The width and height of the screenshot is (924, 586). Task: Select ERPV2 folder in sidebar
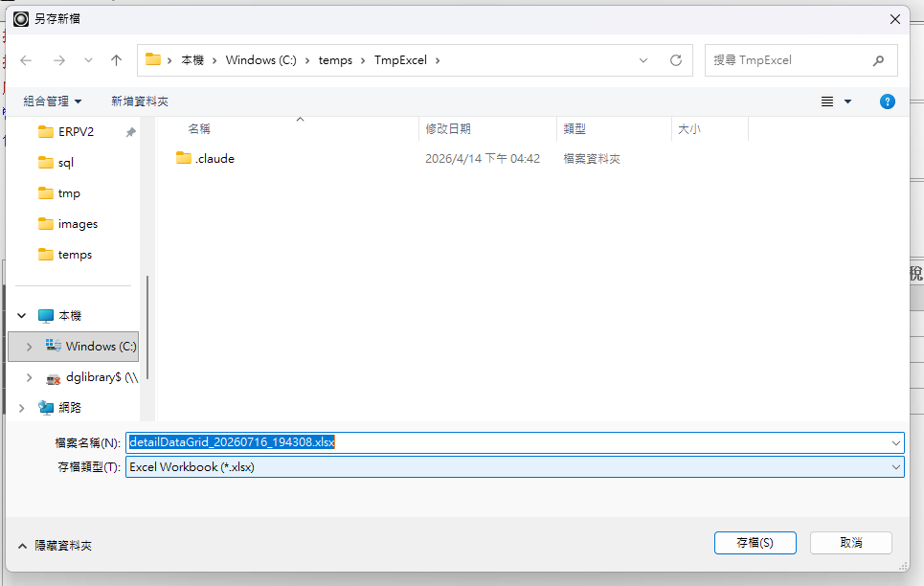coord(76,131)
